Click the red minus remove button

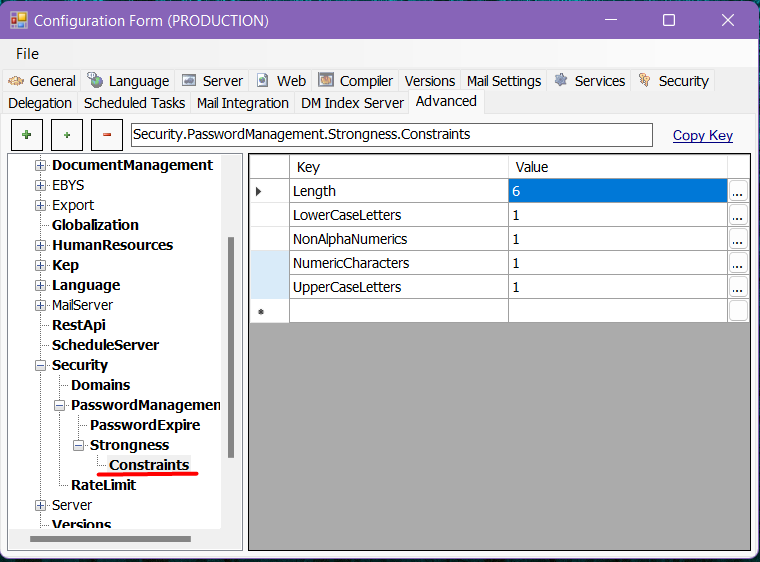pyautogui.click(x=107, y=134)
